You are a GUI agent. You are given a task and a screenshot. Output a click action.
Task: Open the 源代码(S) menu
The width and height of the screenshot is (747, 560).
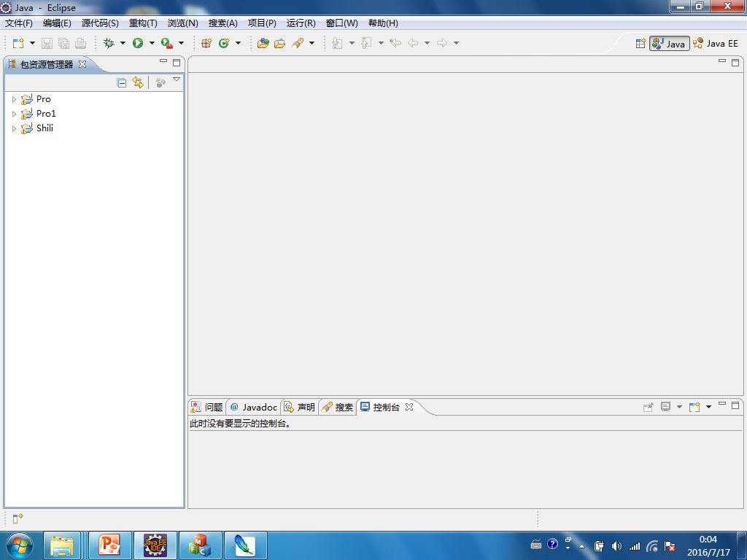coord(100,23)
